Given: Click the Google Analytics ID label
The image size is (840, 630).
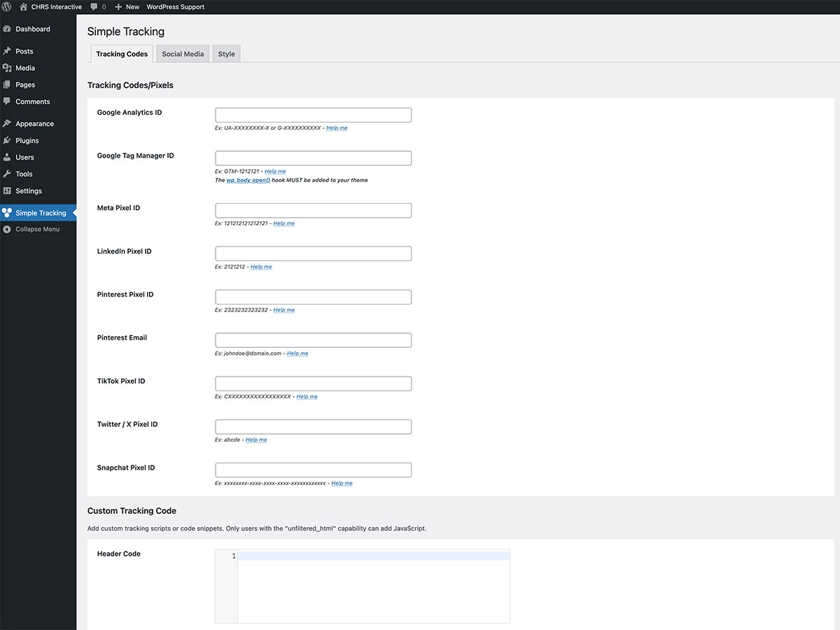Looking at the screenshot, I should pyautogui.click(x=129, y=113).
